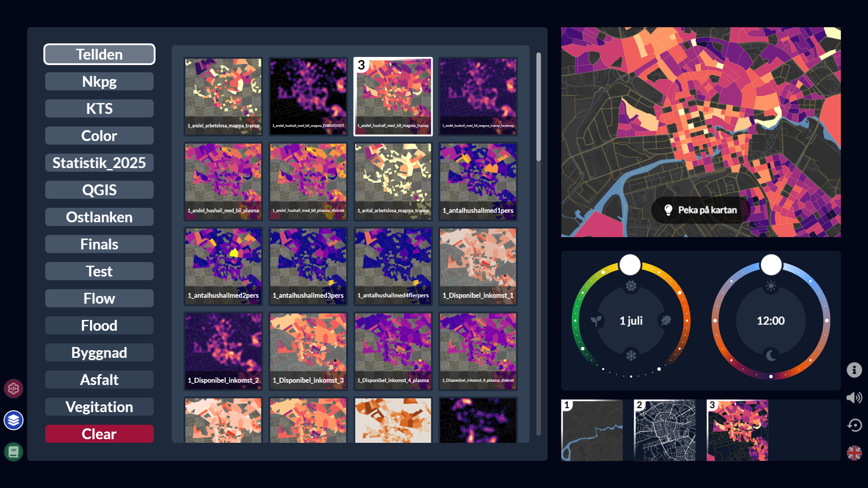
Task: Select the 1_andel_arbetslosa_magma_transp layer thumbnail
Action: coord(223,96)
